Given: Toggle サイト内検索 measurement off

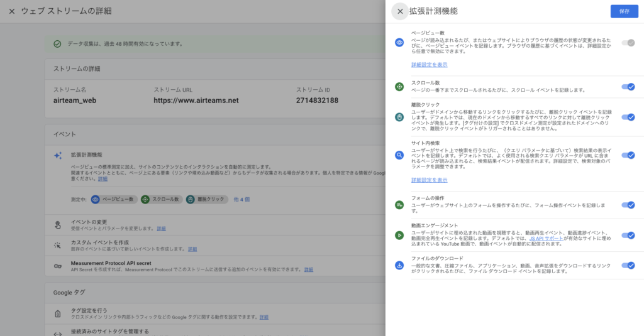Looking at the screenshot, I should pos(628,155).
